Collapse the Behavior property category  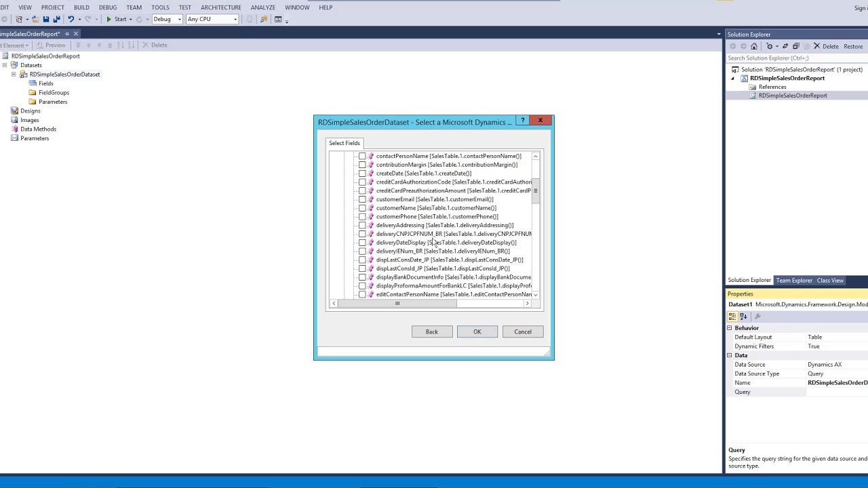[x=730, y=328]
